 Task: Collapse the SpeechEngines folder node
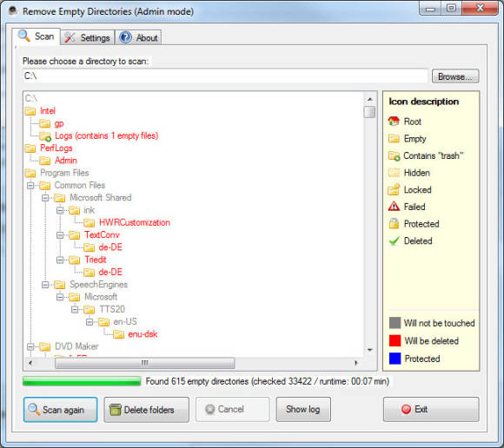[x=45, y=285]
